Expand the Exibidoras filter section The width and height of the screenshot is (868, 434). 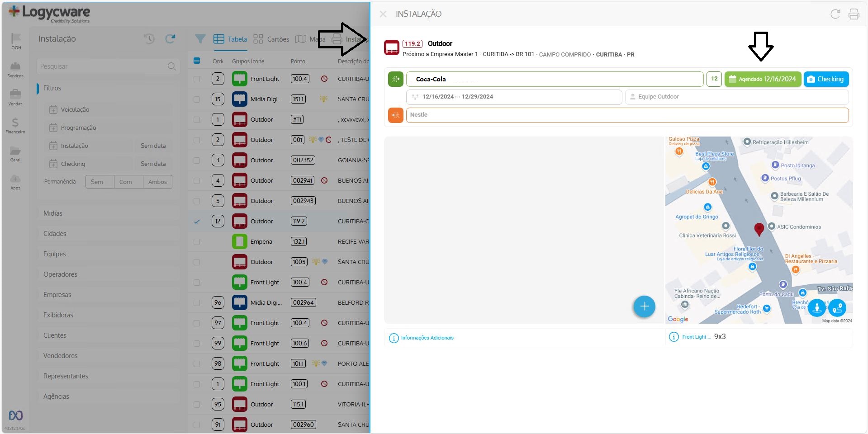109,315
